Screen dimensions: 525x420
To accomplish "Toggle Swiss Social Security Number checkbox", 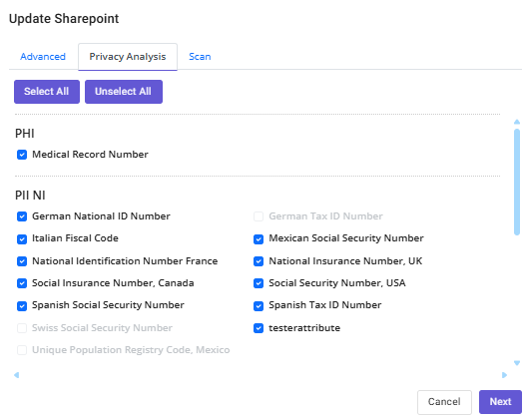I will 22,328.
